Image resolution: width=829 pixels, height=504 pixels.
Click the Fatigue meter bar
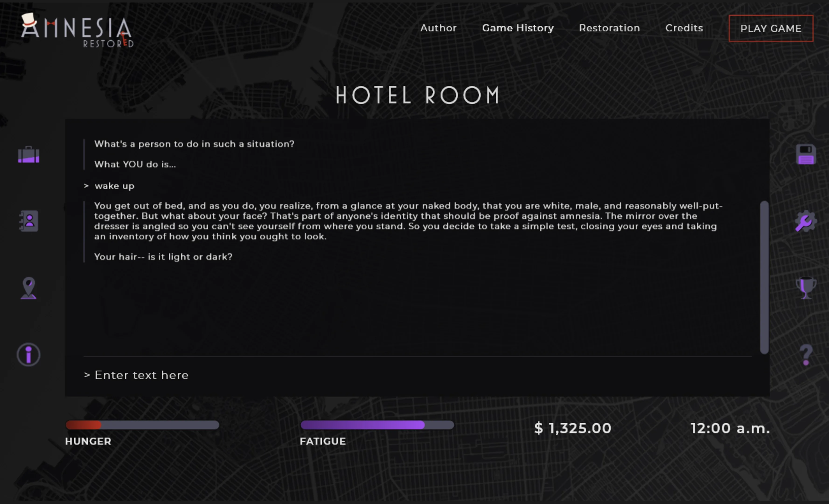pyautogui.click(x=377, y=425)
